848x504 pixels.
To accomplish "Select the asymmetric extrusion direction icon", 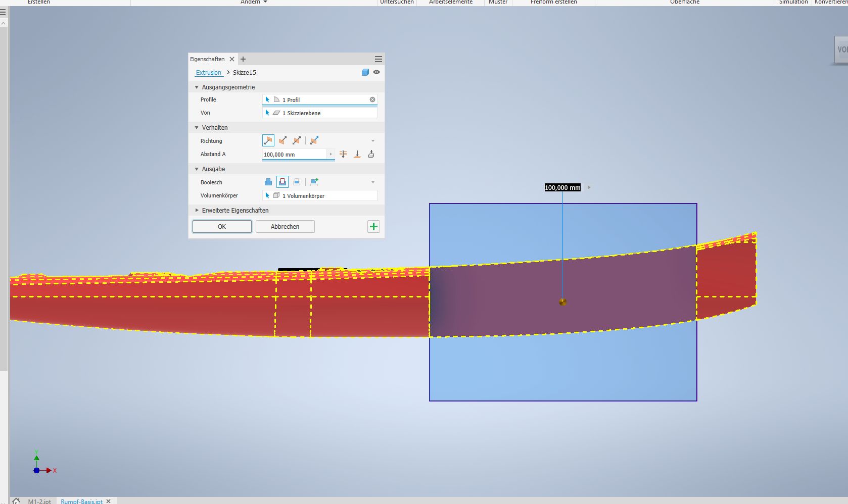I will (x=314, y=141).
